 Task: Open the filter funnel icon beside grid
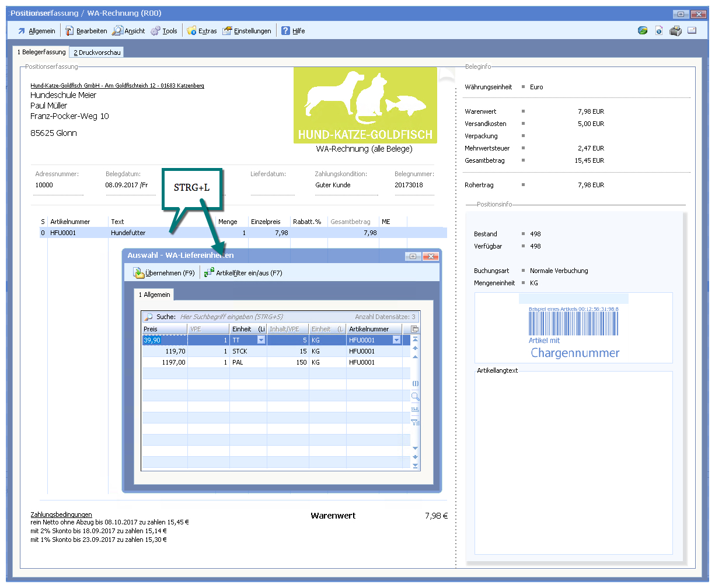coord(416,422)
